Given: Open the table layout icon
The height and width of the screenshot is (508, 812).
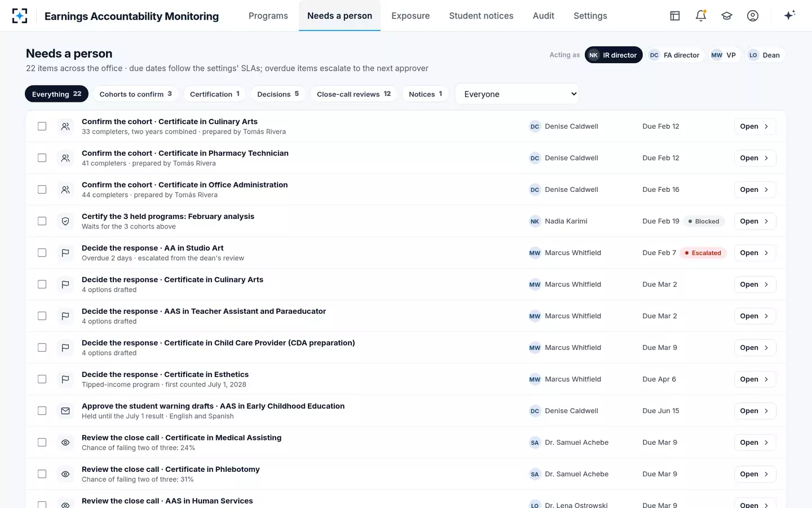Looking at the screenshot, I should click(675, 16).
